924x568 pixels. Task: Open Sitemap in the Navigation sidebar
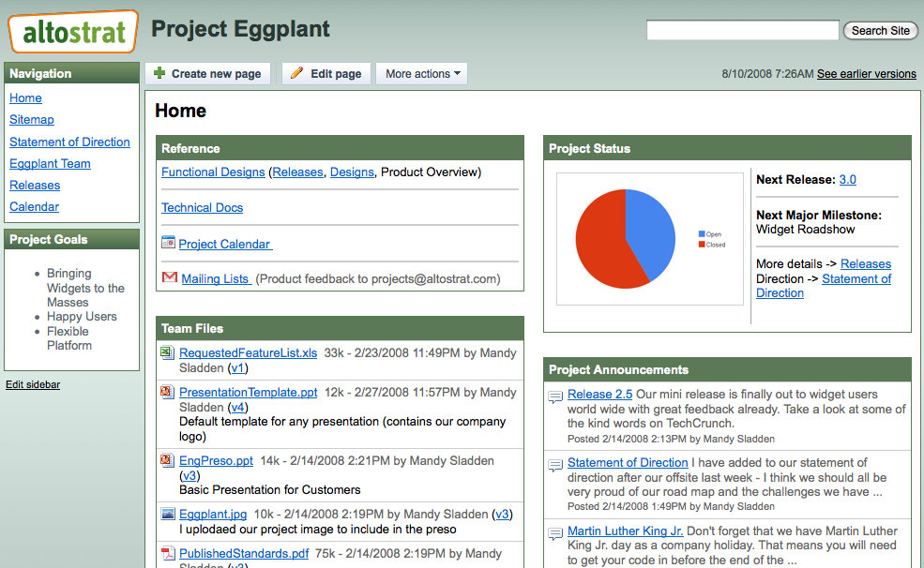point(32,120)
